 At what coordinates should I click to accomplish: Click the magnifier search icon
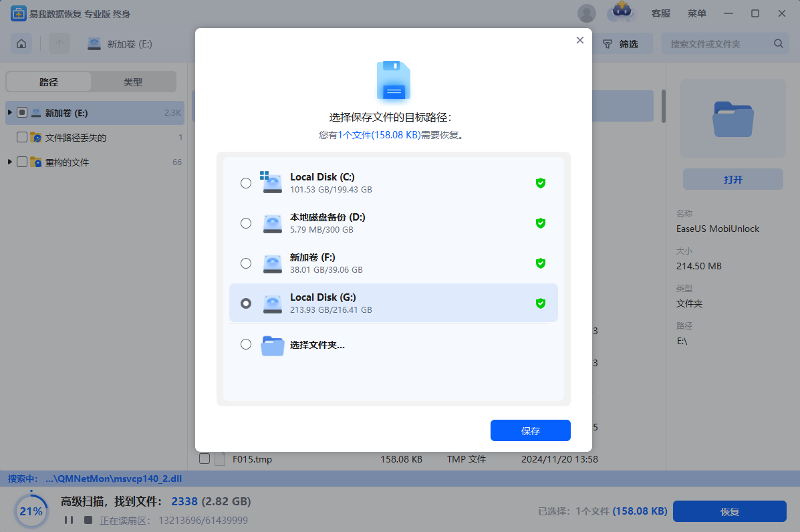click(x=778, y=44)
